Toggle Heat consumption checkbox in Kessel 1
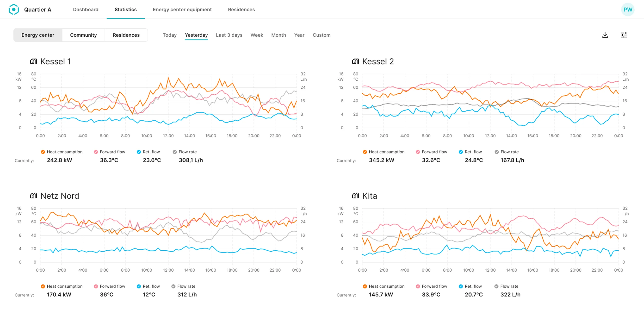This screenshot has width=644, height=312. pyautogui.click(x=43, y=152)
